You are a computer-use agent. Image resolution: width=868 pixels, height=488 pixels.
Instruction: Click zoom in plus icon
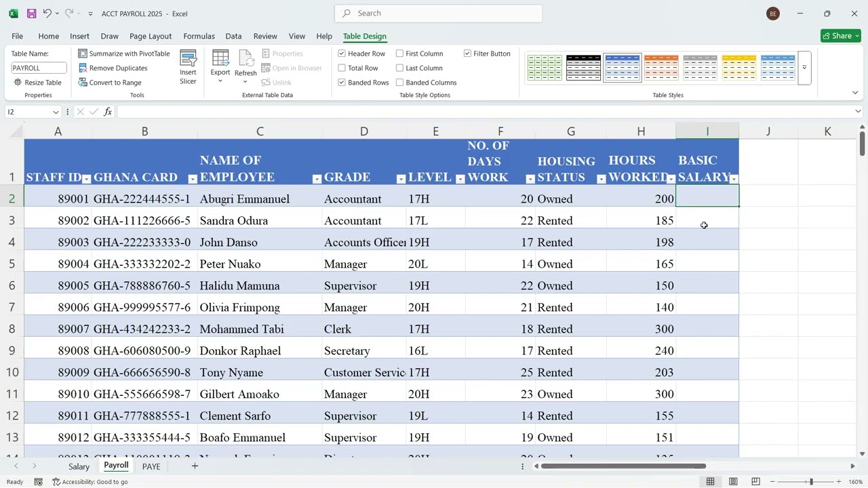839,482
